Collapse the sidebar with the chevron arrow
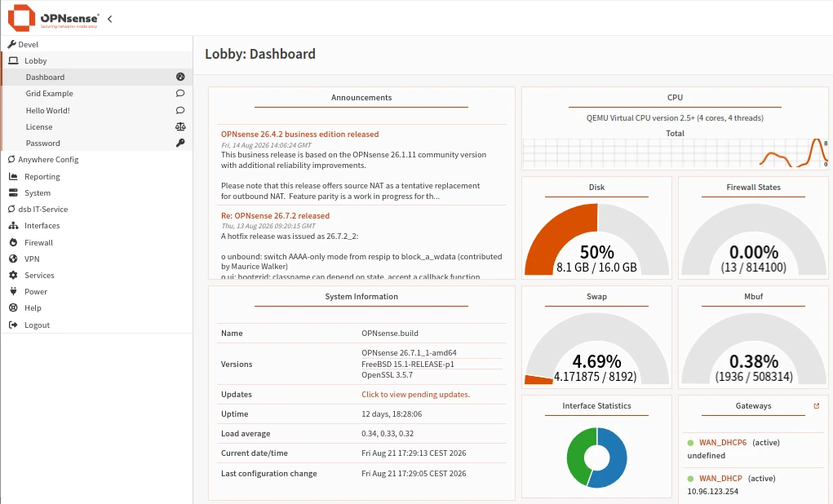Viewport: 833px width, 504px height. [x=110, y=19]
